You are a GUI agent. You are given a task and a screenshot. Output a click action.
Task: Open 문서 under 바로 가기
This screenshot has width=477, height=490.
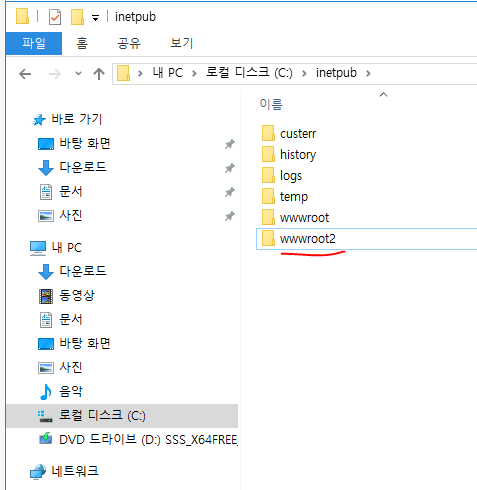71,191
